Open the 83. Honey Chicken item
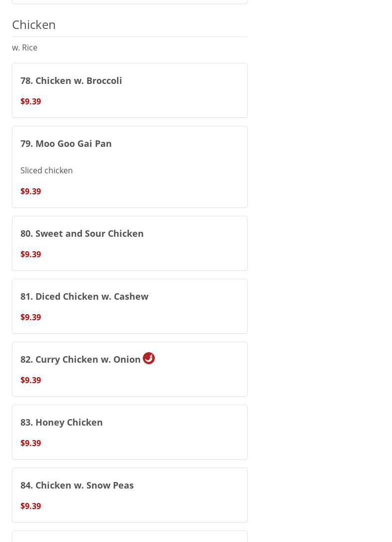392x542 pixels. pos(61,422)
